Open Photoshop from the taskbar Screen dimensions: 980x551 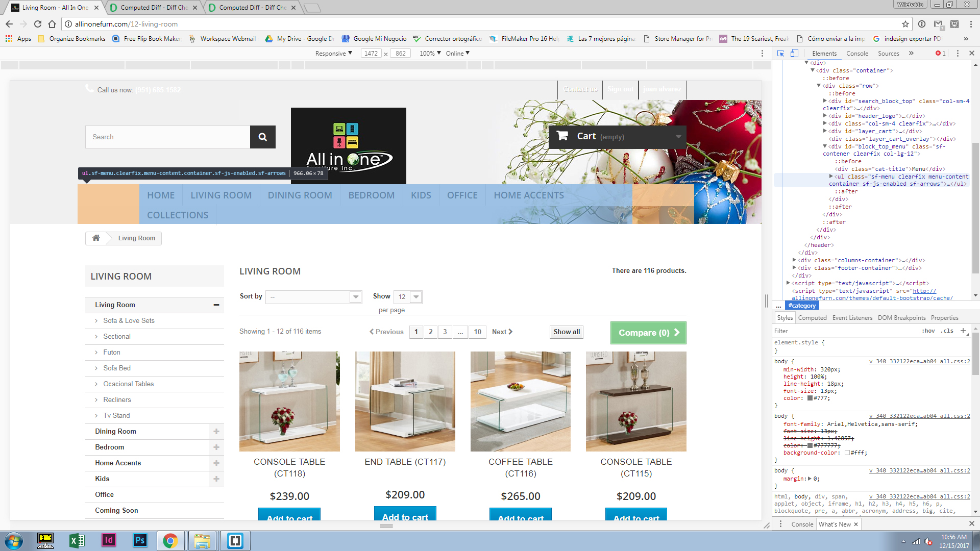(139, 540)
